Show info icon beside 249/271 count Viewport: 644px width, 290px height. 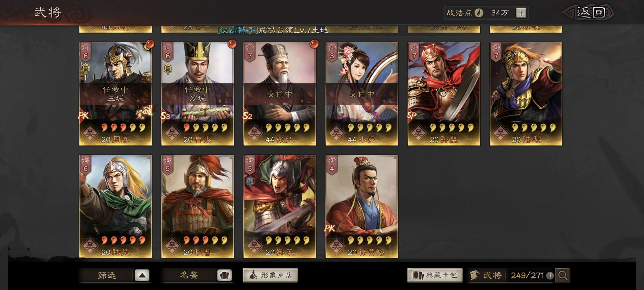pos(550,275)
